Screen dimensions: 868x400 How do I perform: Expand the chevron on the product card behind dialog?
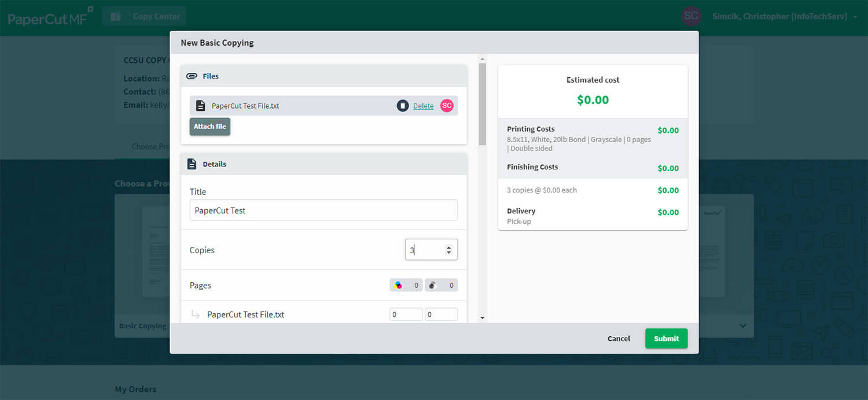[x=743, y=326]
